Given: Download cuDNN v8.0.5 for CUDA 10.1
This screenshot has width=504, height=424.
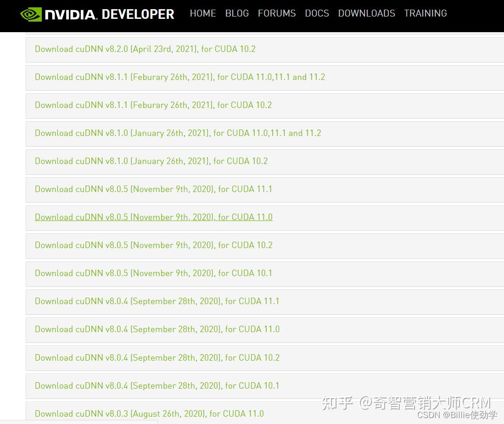Looking at the screenshot, I should 154,273.
